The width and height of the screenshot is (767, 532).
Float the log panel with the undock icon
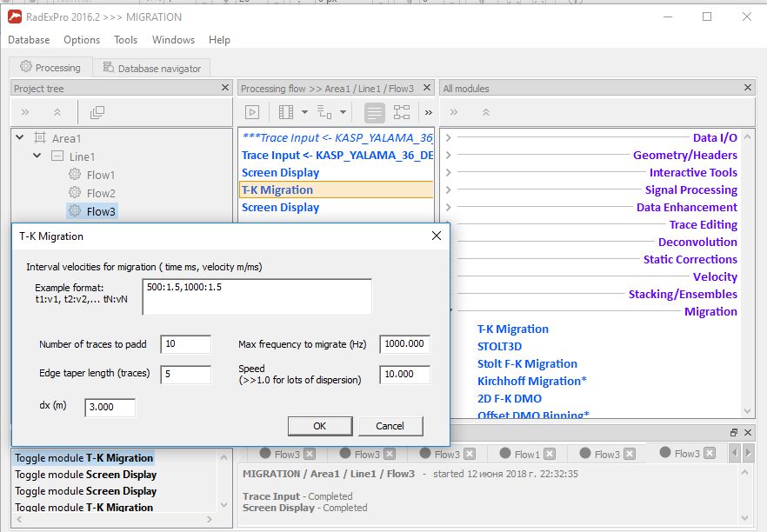pyautogui.click(x=734, y=432)
